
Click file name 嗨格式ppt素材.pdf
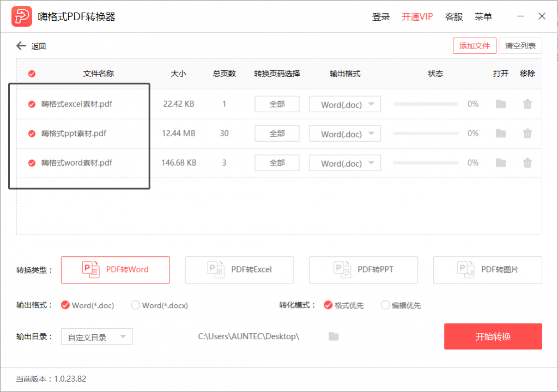point(74,134)
